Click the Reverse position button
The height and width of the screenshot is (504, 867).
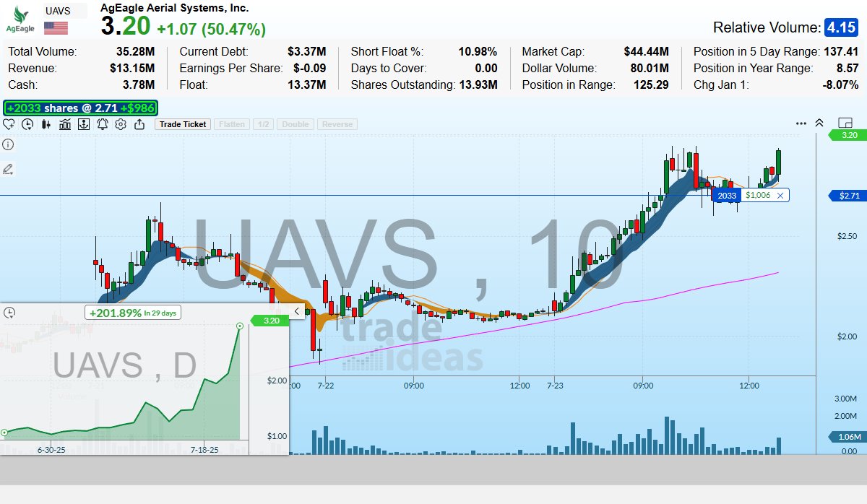(x=337, y=124)
